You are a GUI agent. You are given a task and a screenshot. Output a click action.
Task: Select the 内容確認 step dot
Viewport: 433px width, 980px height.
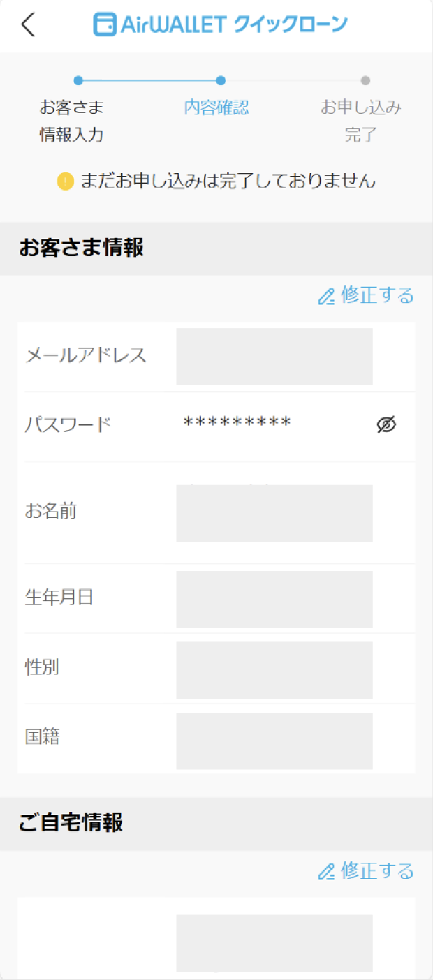[x=221, y=80]
